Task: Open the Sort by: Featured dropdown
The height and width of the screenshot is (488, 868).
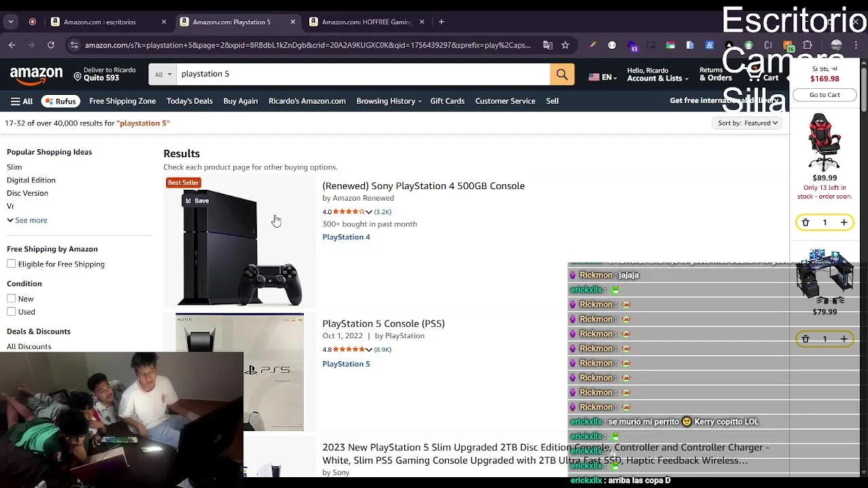Action: pos(748,123)
